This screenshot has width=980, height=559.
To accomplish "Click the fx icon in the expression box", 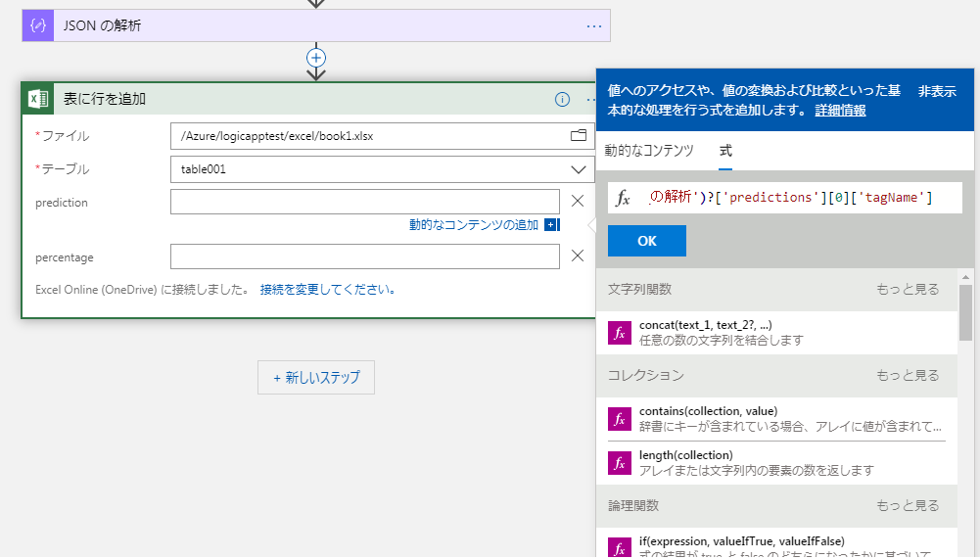I will pos(623,198).
